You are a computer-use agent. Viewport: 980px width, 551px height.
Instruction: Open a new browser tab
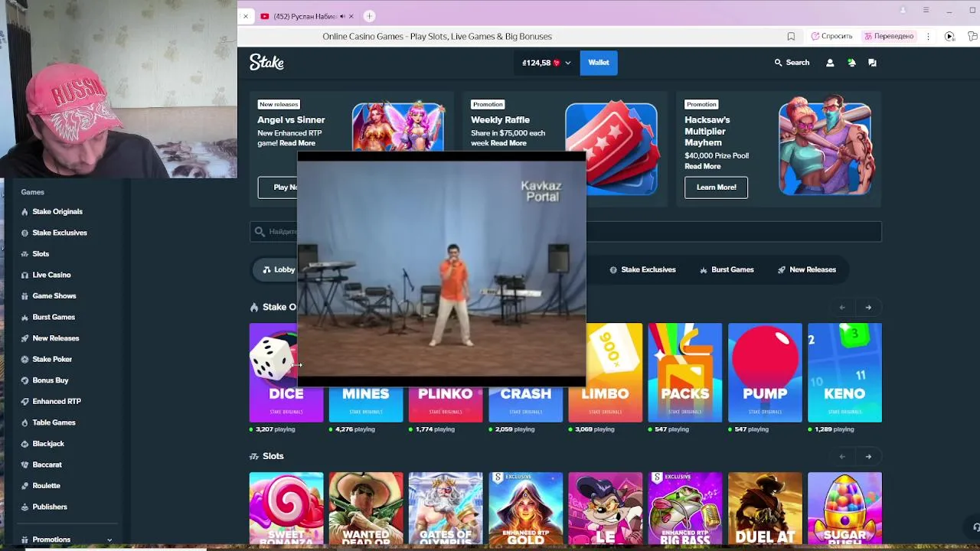click(x=369, y=16)
